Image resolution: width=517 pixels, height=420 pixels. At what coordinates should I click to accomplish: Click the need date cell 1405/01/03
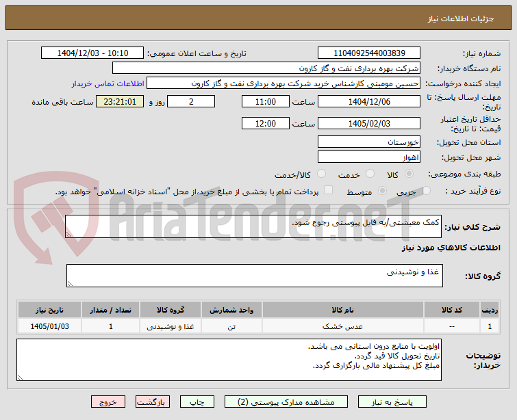click(x=49, y=326)
